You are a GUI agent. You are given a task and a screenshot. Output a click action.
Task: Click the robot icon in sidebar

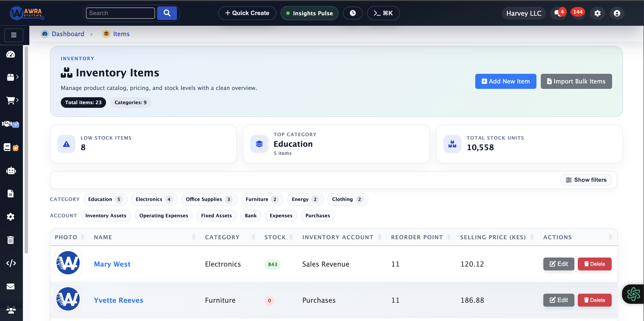pyautogui.click(x=11, y=171)
